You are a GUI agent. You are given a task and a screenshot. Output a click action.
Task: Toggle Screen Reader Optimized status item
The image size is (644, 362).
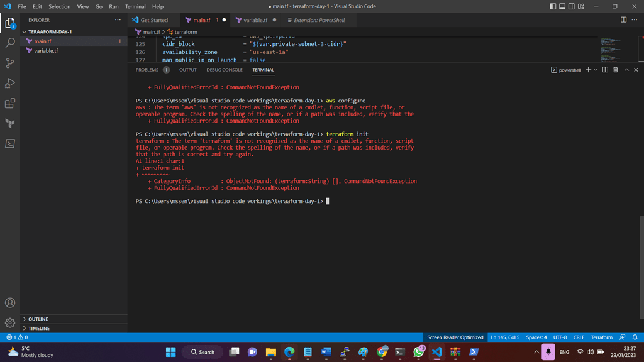pos(455,337)
